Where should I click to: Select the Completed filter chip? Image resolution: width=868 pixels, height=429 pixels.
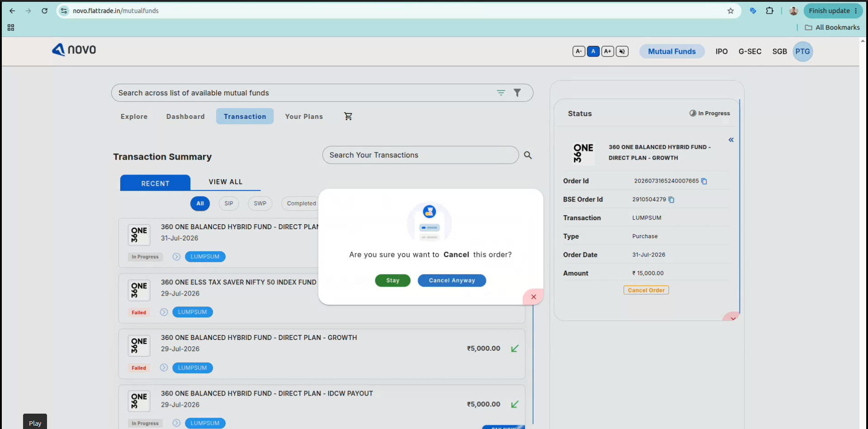(301, 203)
